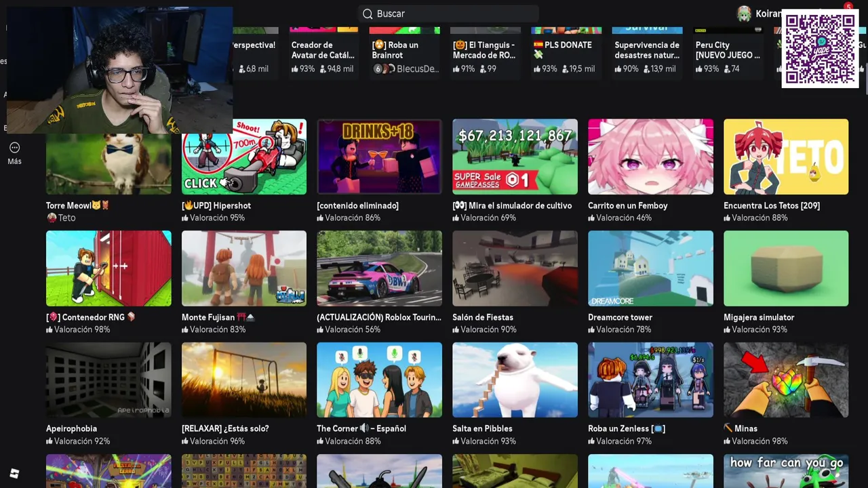Click the thumbs-up icon under Migajera simulator
Image resolution: width=868 pixels, height=488 pixels.
point(727,329)
